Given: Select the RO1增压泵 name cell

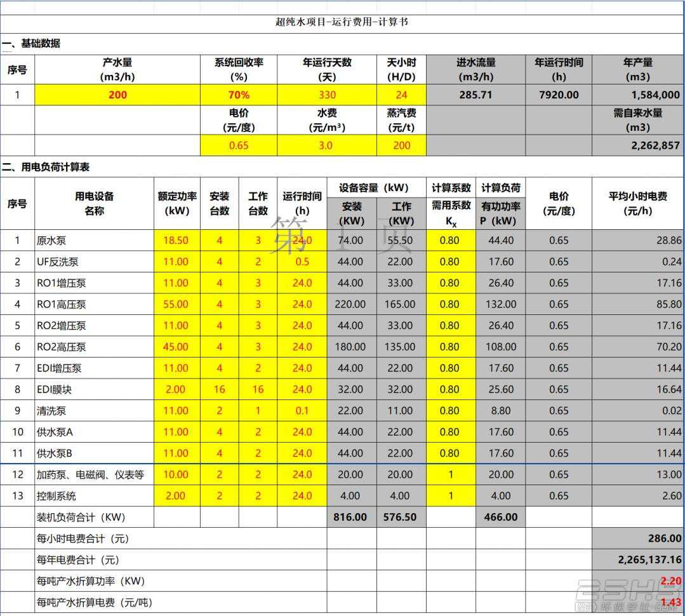Looking at the screenshot, I should pos(95,283).
